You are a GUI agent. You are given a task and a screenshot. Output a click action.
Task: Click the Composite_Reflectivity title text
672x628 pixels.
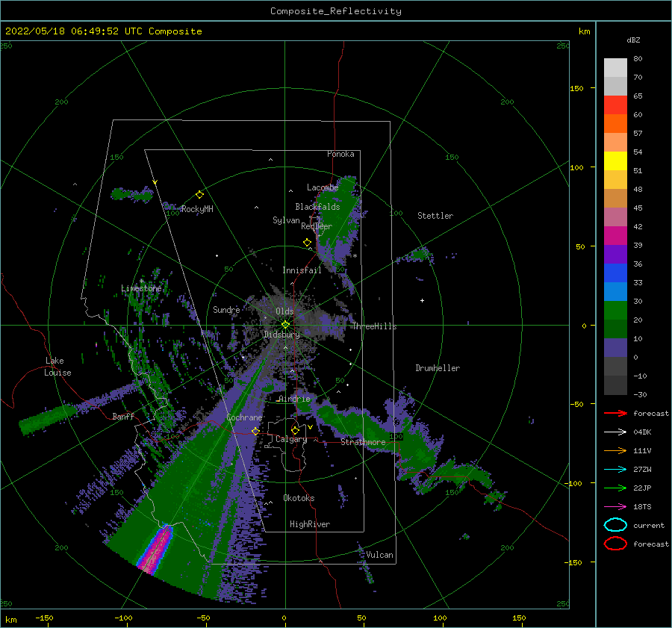point(335,11)
